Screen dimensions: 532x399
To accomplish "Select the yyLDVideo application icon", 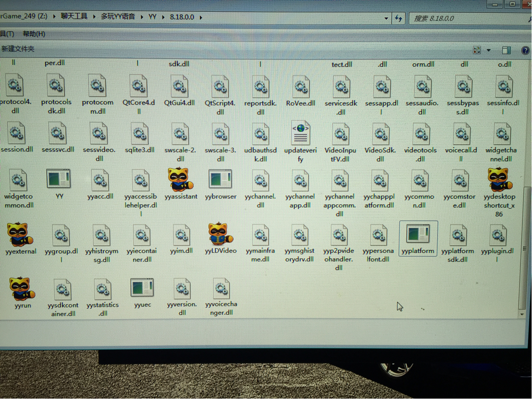I will coord(220,234).
